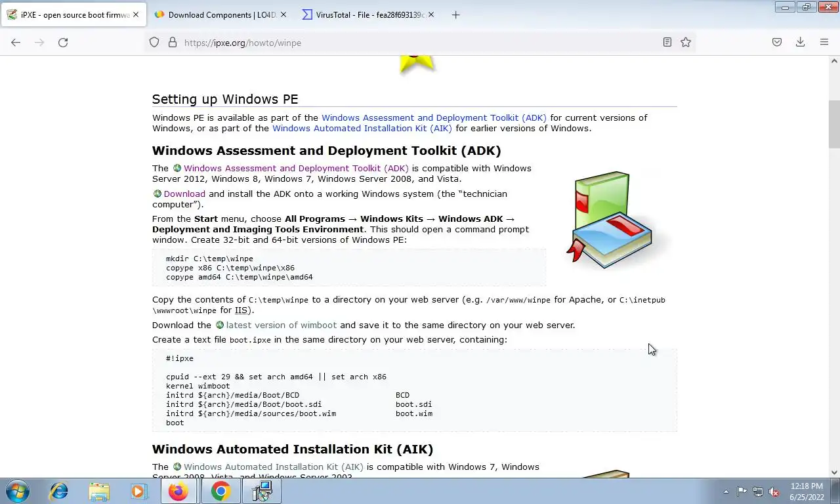Open the Windows Automated Installation Kit (AIK) intro link
Viewport: 840px width, 504px height.
tap(362, 129)
